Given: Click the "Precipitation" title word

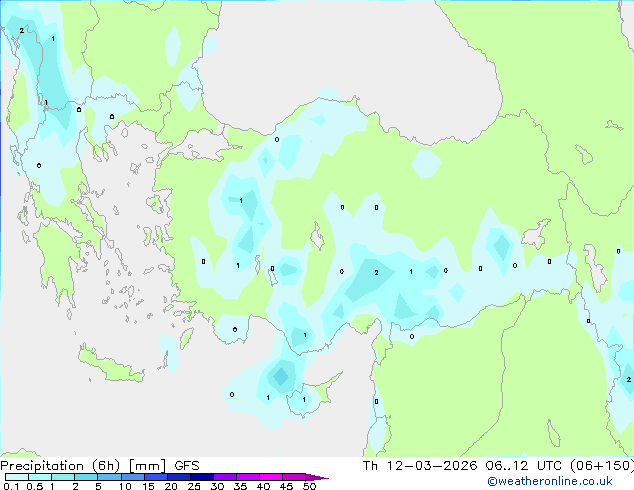Looking at the screenshot, I should point(42,466).
